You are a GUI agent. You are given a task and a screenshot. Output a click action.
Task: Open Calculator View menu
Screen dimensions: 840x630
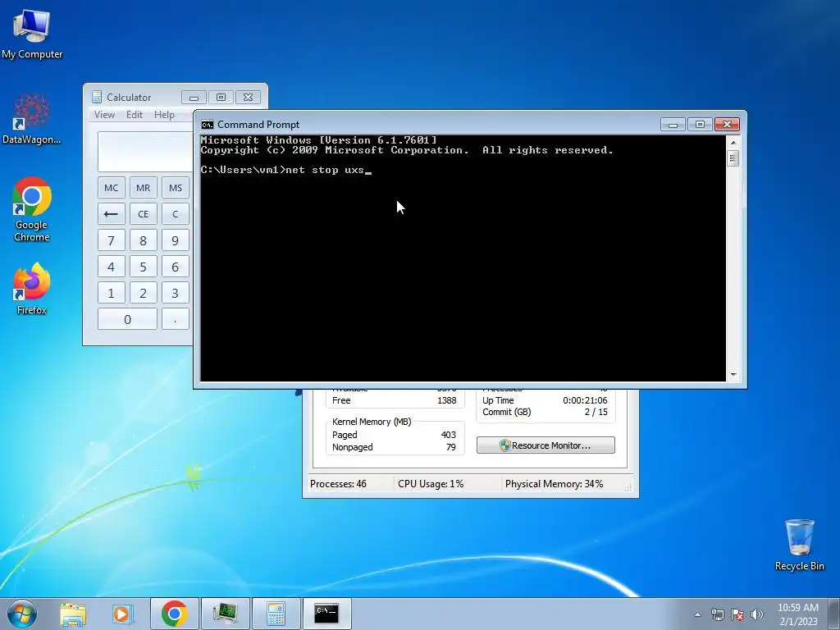coord(104,115)
